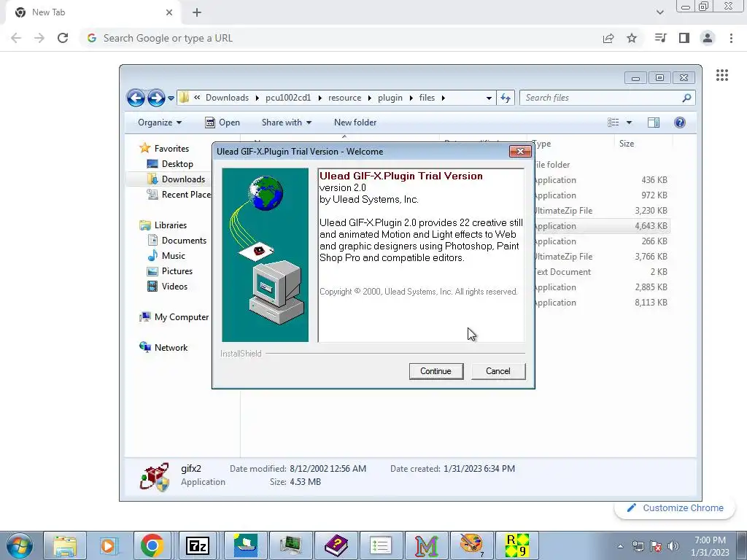This screenshot has width=747, height=560.
Task: Expand the address bar history dropdown
Action: [x=489, y=98]
